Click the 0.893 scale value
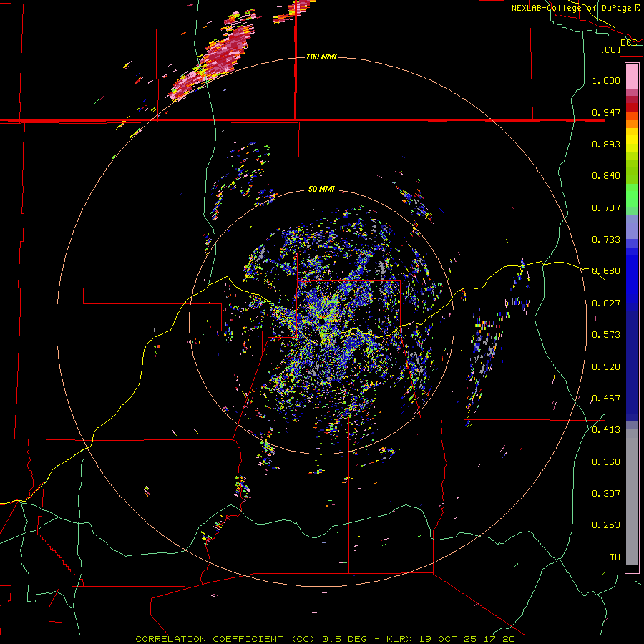644x644 pixels. 606,144
